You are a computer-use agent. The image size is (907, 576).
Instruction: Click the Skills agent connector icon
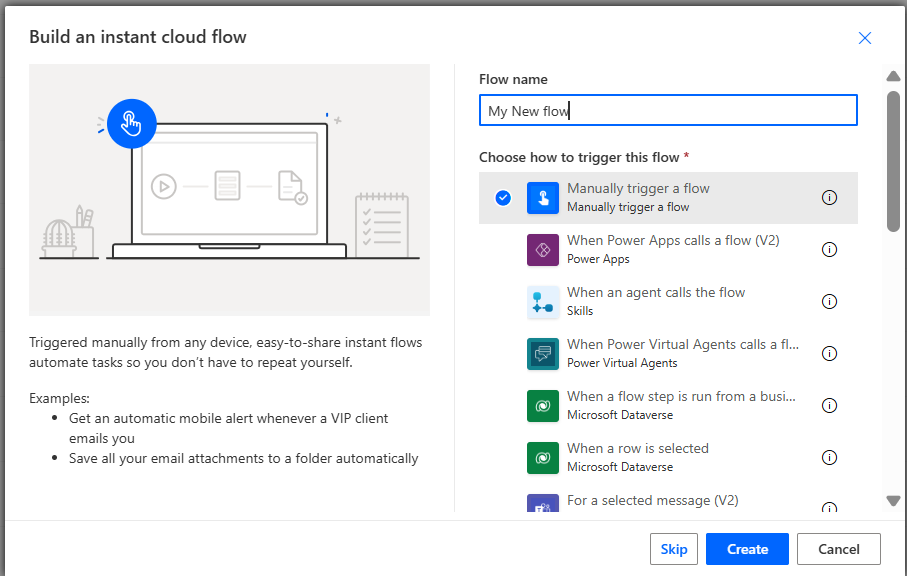point(543,302)
